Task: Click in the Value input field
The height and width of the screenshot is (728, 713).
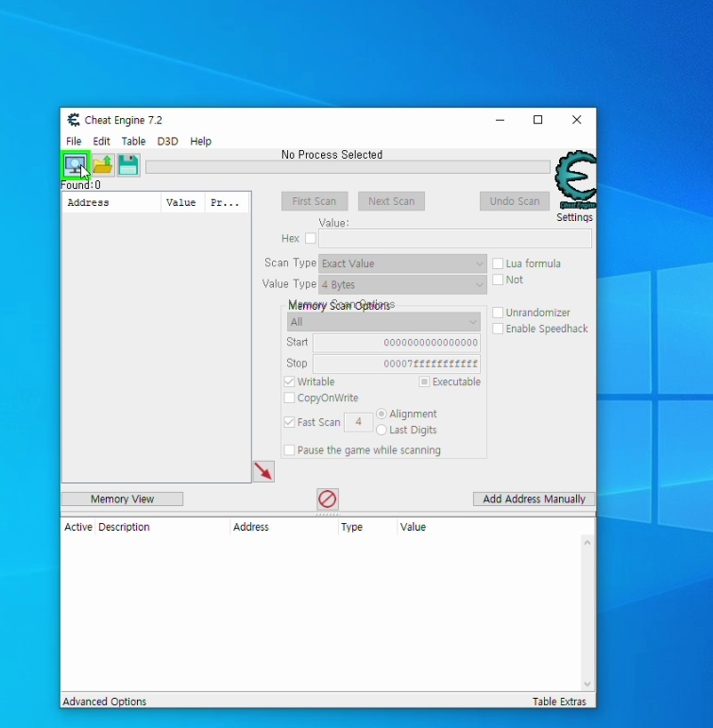Action: click(x=455, y=239)
